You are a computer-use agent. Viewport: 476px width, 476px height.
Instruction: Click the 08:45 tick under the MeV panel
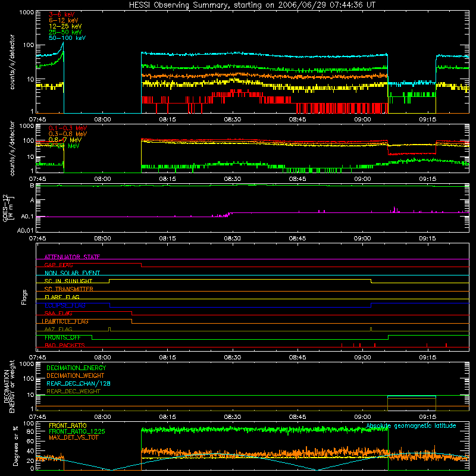pyautogui.click(x=297, y=179)
